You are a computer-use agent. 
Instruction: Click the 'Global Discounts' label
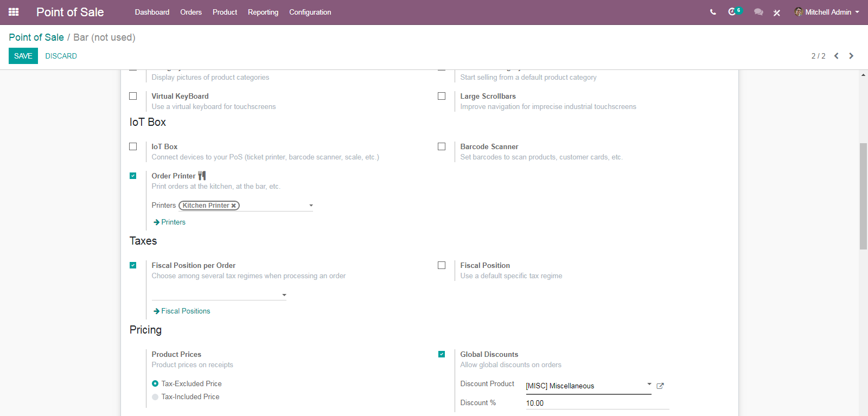coord(489,354)
